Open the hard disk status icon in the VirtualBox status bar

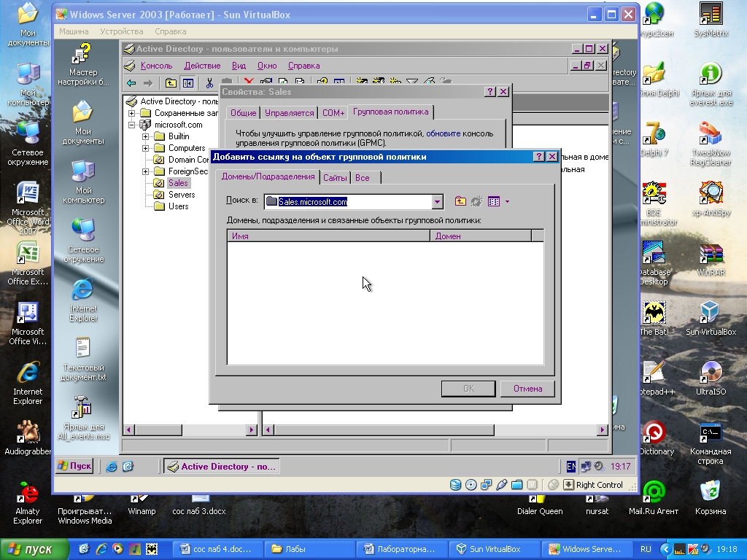click(x=455, y=485)
